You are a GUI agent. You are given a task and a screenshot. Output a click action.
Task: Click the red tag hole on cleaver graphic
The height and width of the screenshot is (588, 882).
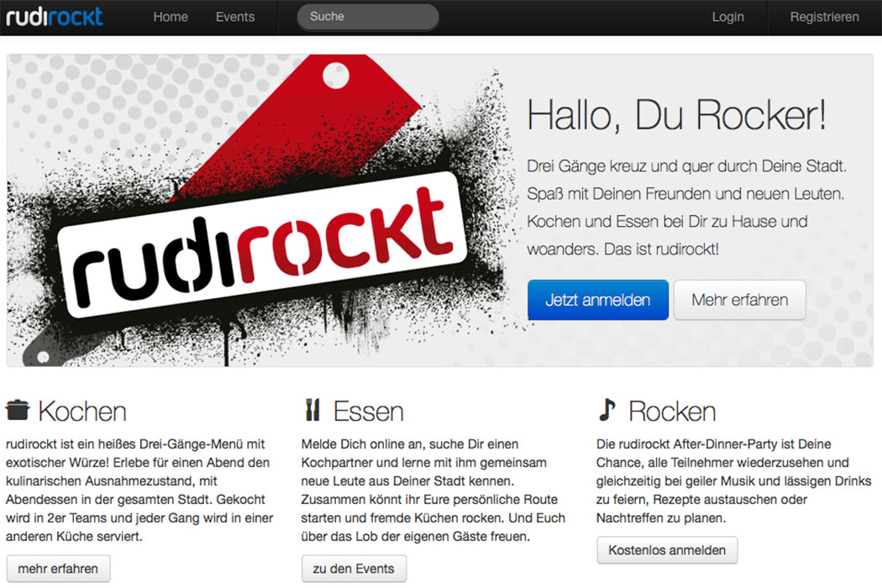pyautogui.click(x=336, y=76)
